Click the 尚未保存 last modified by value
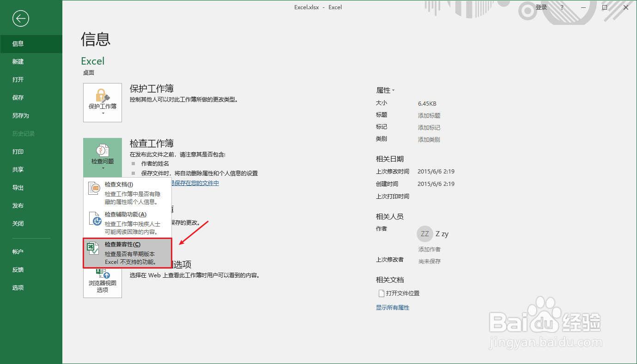 [429, 262]
